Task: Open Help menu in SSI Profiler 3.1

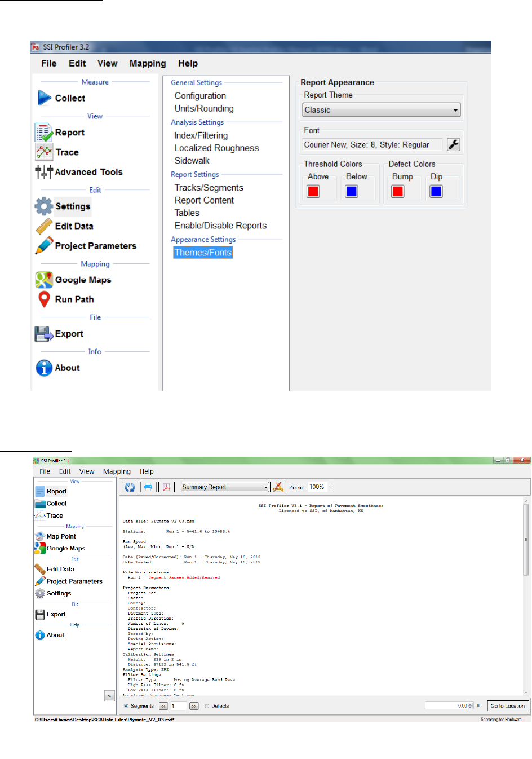Action: tap(147, 471)
